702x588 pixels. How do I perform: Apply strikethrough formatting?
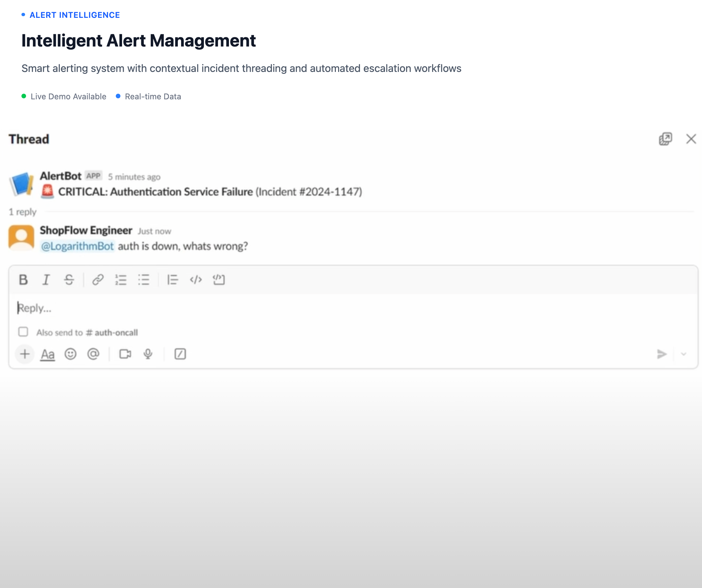coord(69,279)
